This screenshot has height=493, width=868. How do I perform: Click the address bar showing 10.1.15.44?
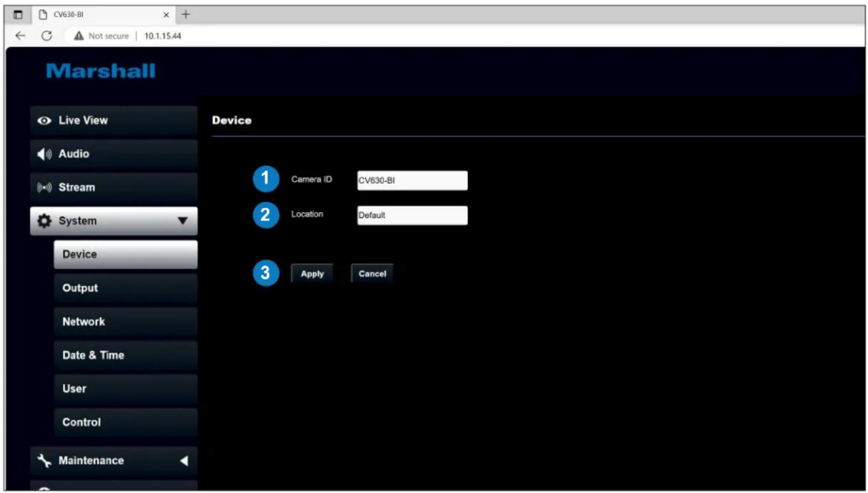pyautogui.click(x=164, y=36)
